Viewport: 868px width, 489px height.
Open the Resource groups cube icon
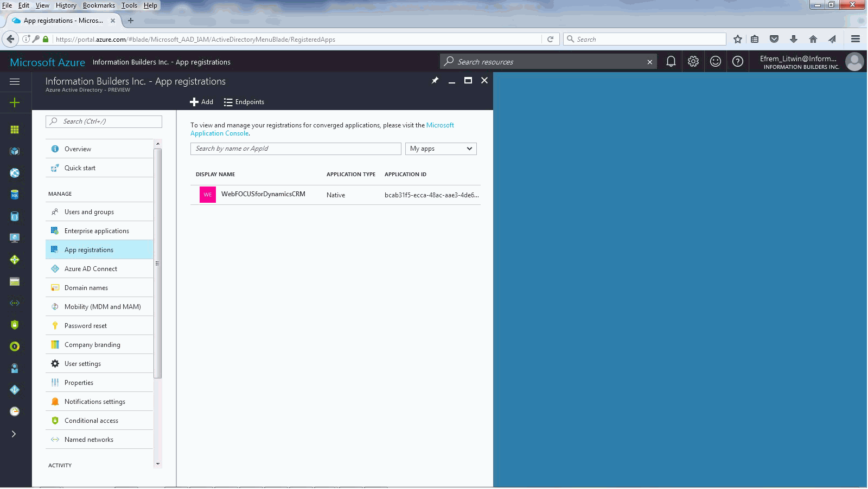[15, 151]
